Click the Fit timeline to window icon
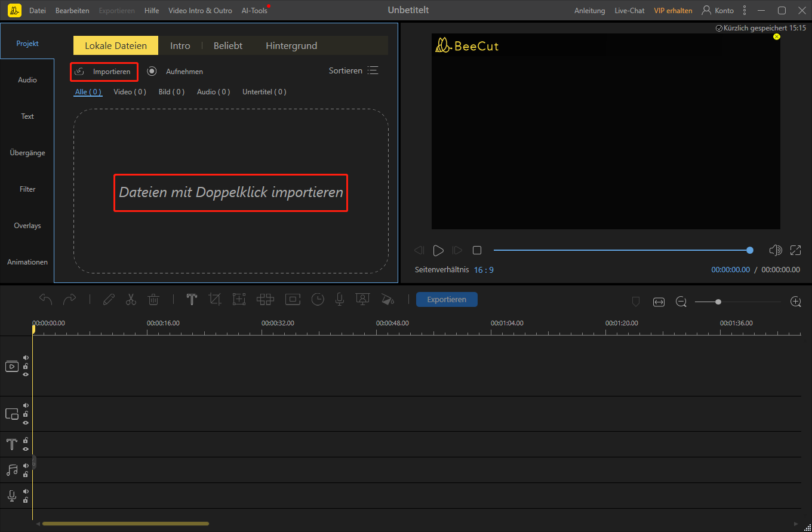Viewport: 812px width, 532px height. (x=659, y=302)
